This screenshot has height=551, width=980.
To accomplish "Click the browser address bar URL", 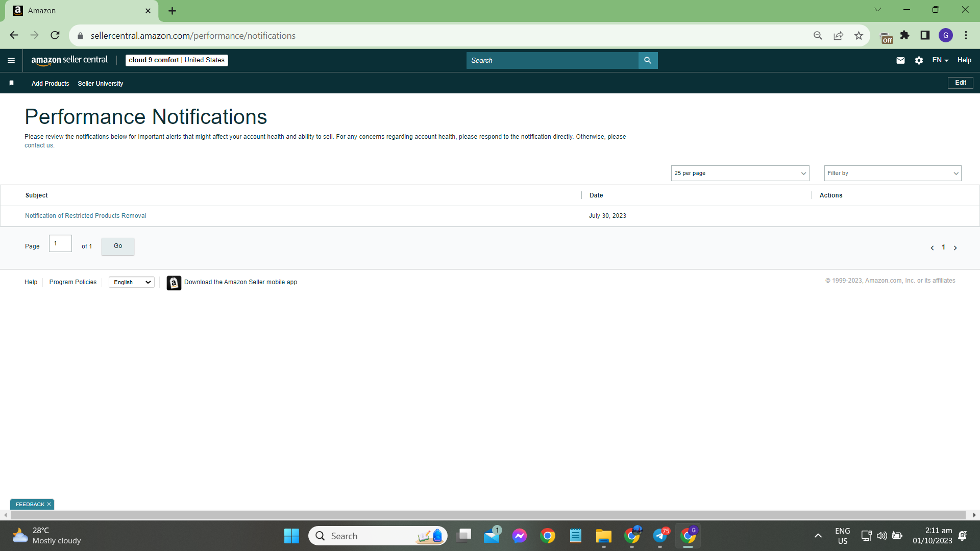I will (x=193, y=36).
